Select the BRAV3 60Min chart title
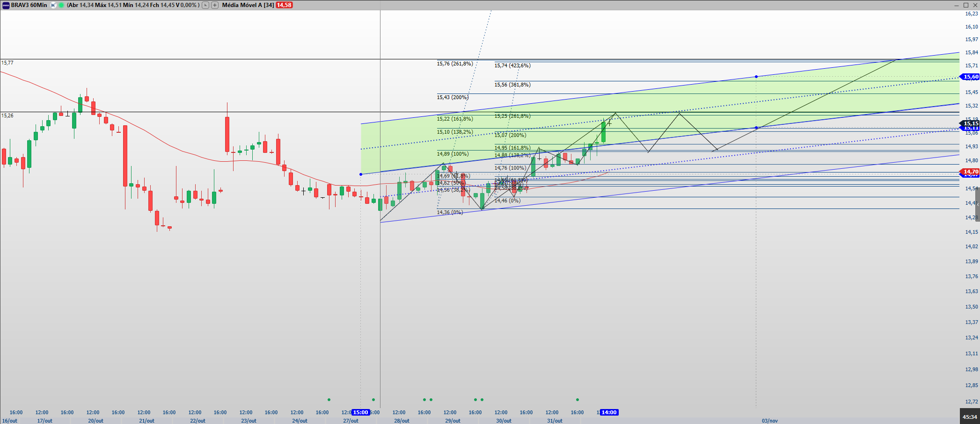The width and height of the screenshot is (980, 424). 29,5
